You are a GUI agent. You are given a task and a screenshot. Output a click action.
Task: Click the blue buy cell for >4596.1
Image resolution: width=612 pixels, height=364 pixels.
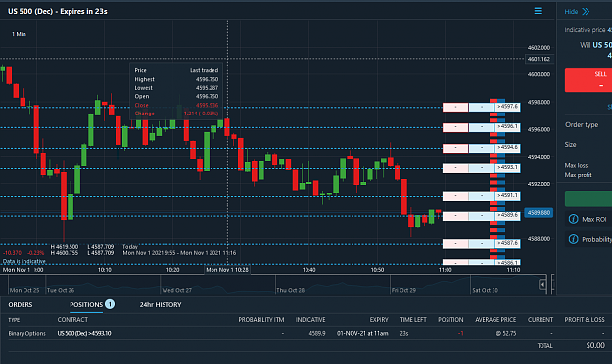pyautogui.click(x=481, y=127)
